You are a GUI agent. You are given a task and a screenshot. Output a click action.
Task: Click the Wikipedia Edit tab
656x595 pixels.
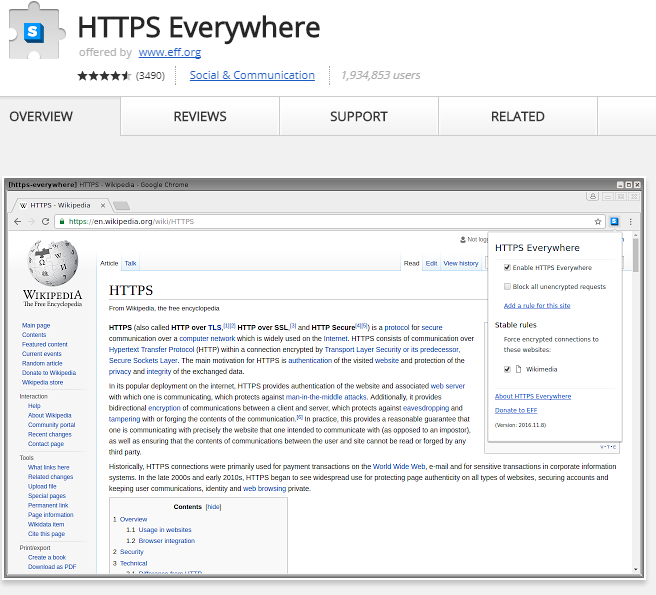pos(431,263)
